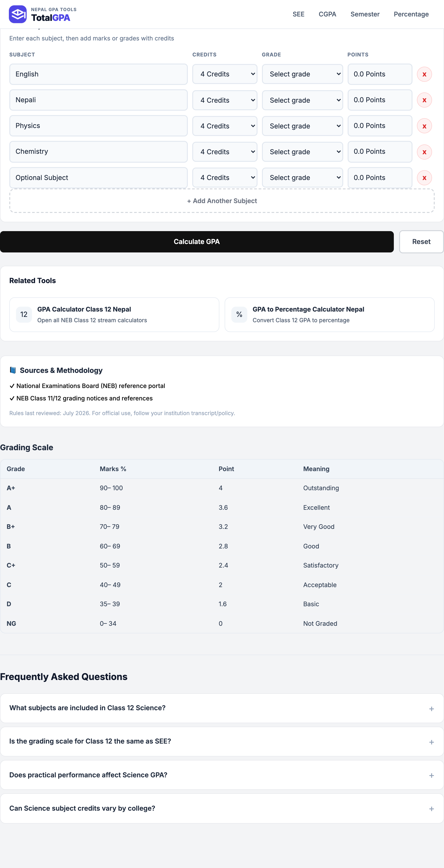Click the Reset button
Image resolution: width=444 pixels, height=868 pixels.
tap(421, 242)
